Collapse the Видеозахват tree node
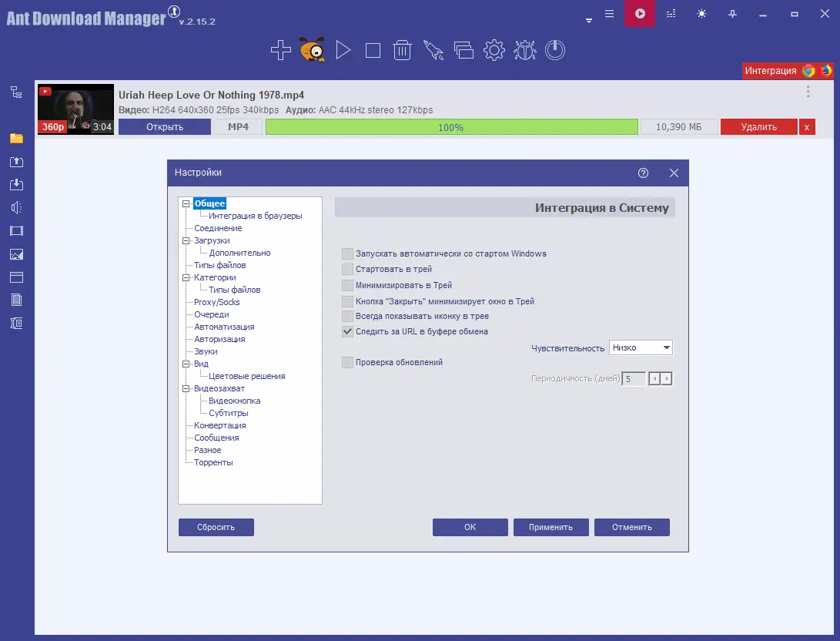 (186, 388)
